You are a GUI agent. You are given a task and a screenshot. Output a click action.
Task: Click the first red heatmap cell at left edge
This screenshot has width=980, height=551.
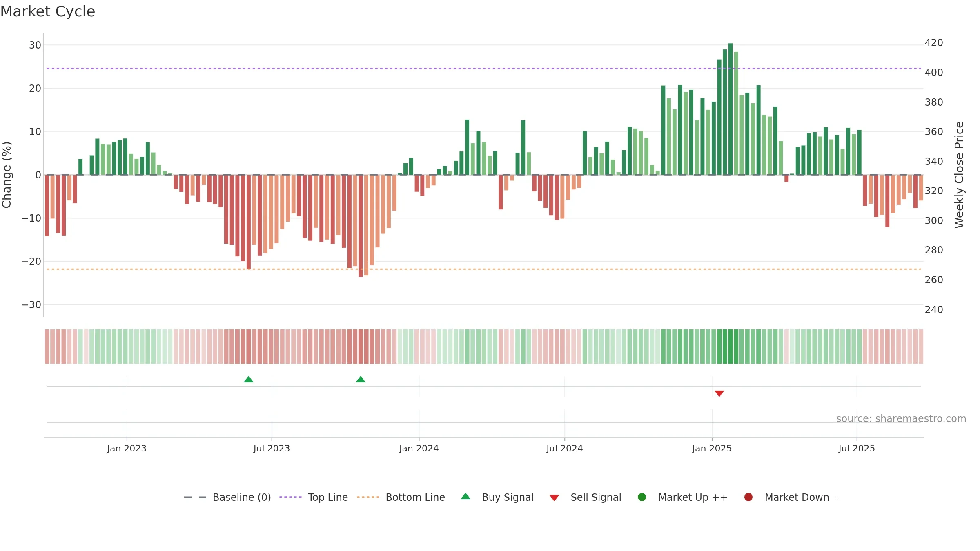click(47, 347)
